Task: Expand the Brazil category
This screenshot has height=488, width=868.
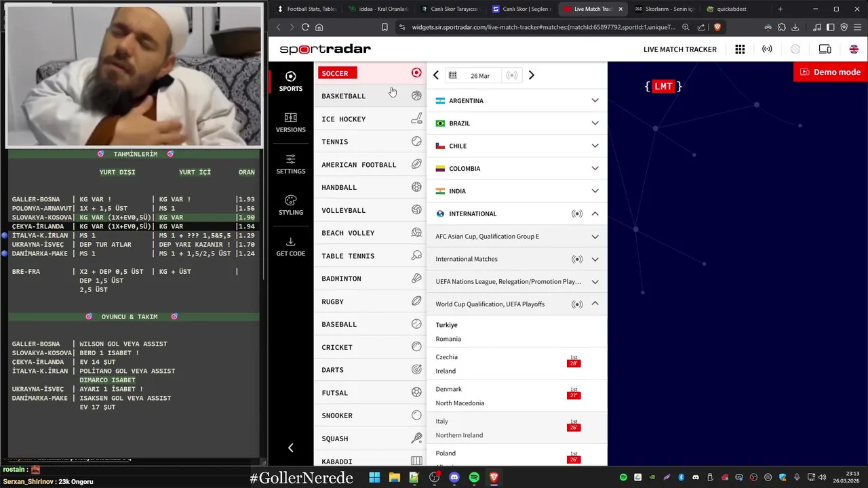Action: [x=517, y=123]
